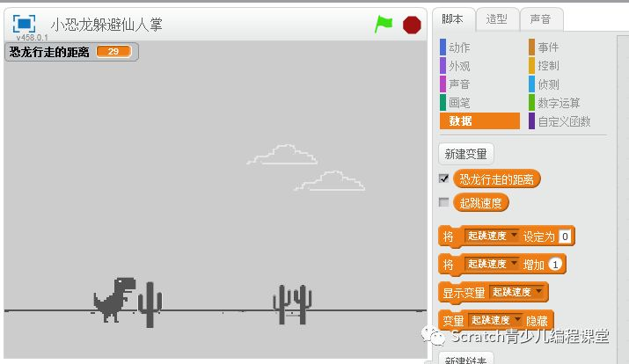629x364 pixels.
Task: Click the value field 0 in 设定为 block
Action: pyautogui.click(x=565, y=237)
